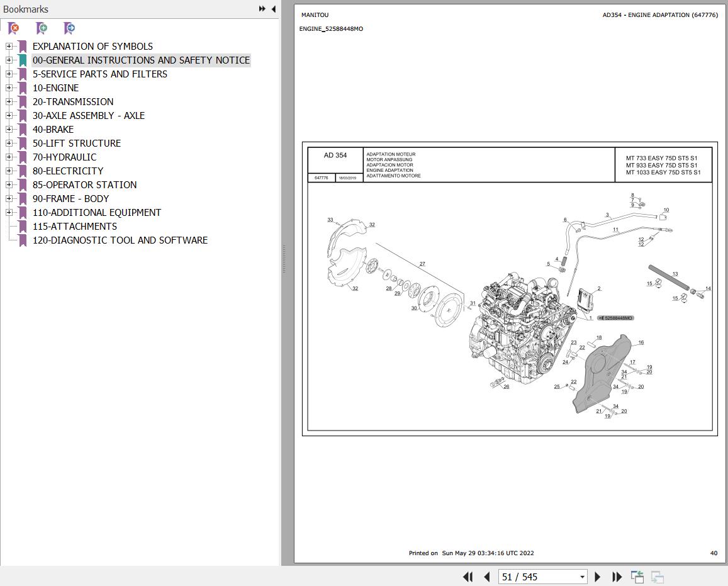Expand the 80-ELECTRICITY bookmark node
728x586 pixels.
[x=9, y=171]
